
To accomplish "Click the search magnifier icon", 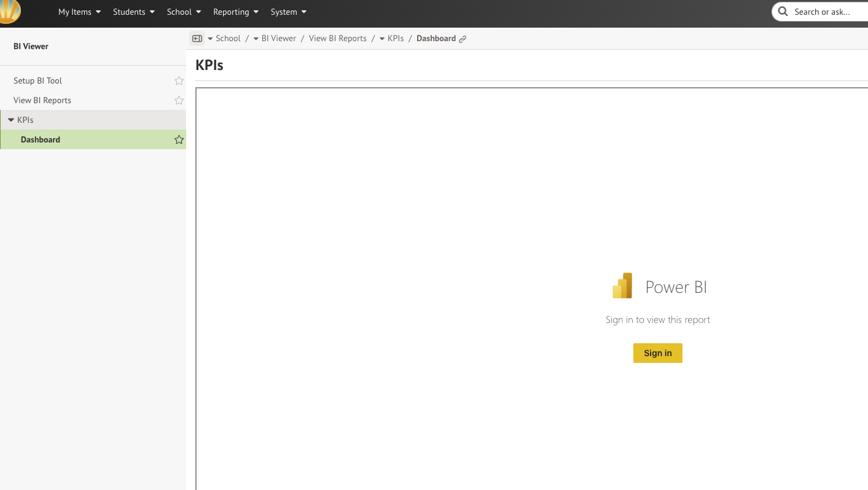I will coord(783,12).
